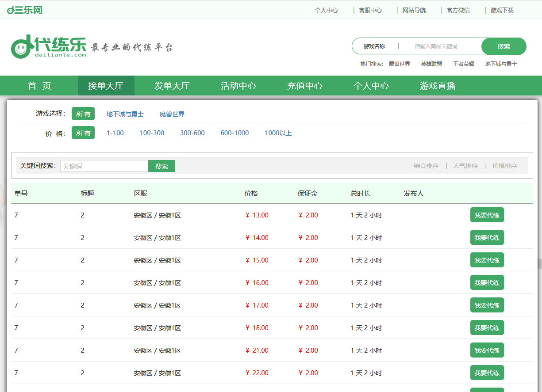Image resolution: width=542 pixels, height=392 pixels.
Task: Filter games by 地下城与勇士 in 游戏选择
Action: [x=125, y=114]
